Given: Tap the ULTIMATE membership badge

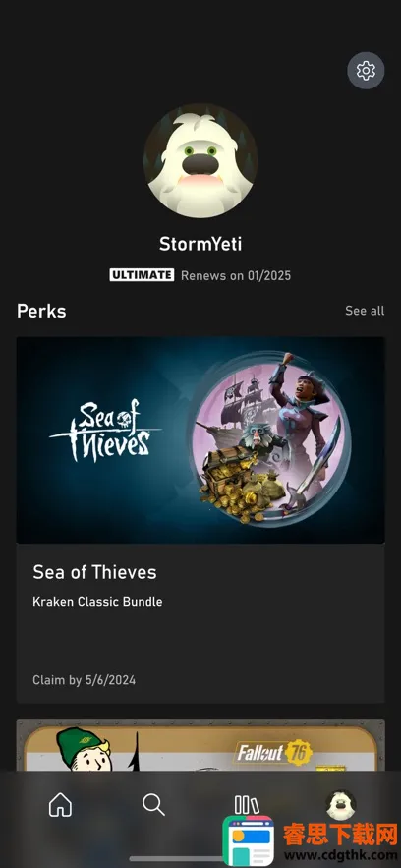Looking at the screenshot, I should (142, 275).
